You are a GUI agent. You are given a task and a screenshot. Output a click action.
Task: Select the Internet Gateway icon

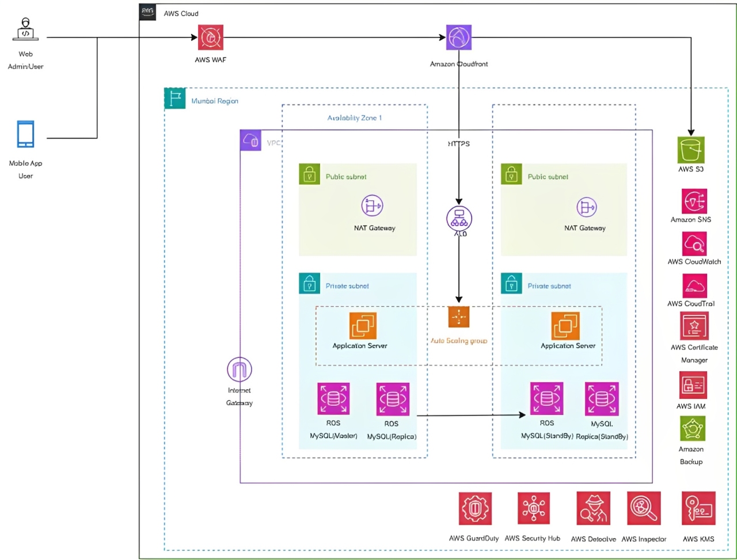(x=240, y=369)
